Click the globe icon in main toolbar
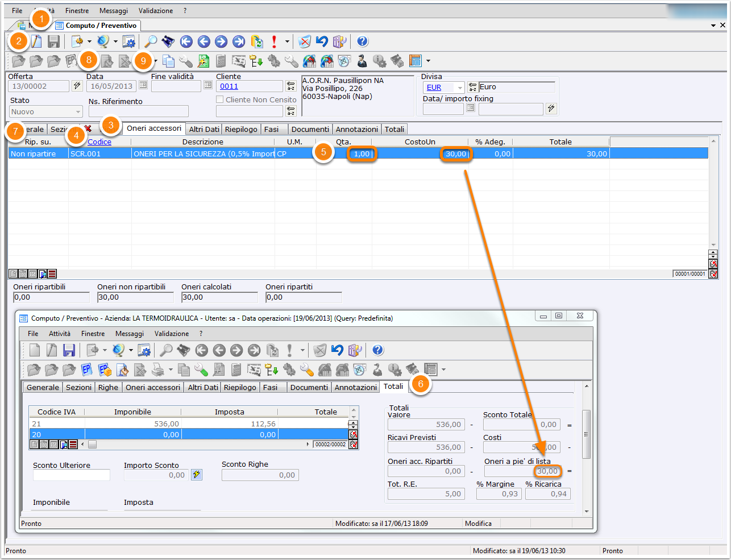This screenshot has height=560, width=731. pyautogui.click(x=103, y=42)
